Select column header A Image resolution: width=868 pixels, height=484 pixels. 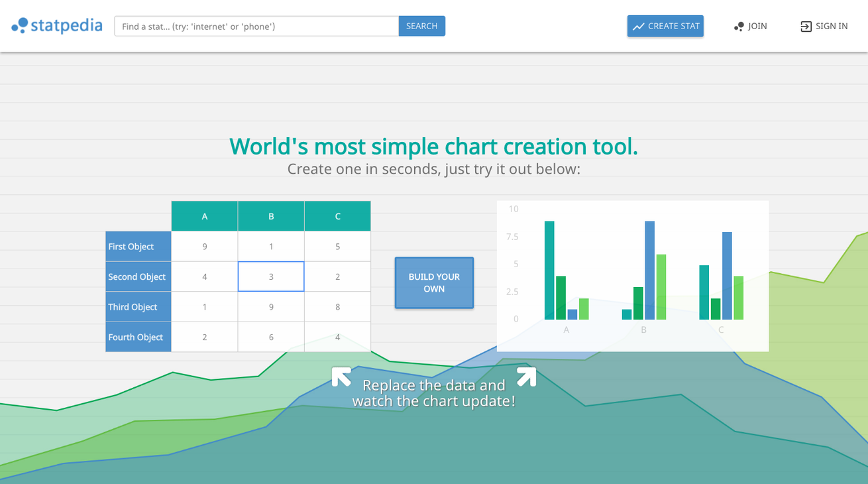205,216
